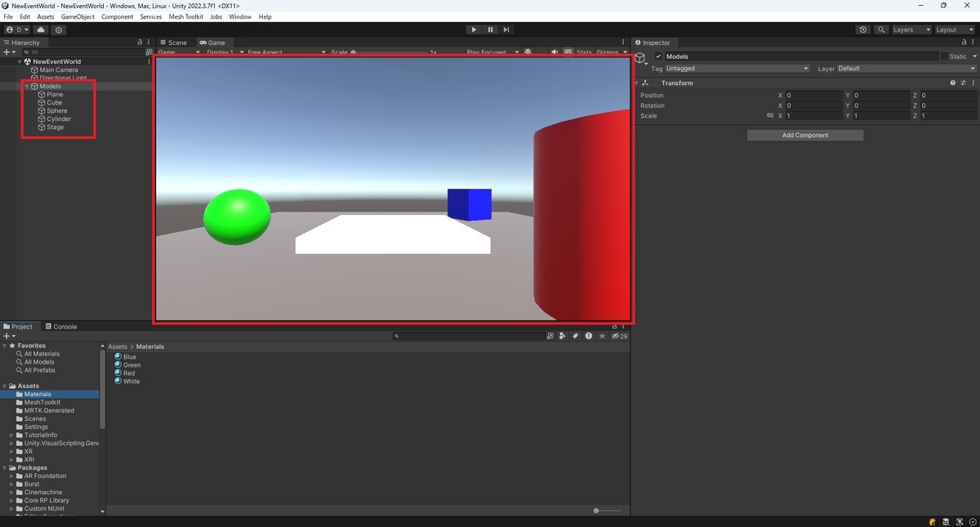Click the Step frame button

[x=506, y=29]
